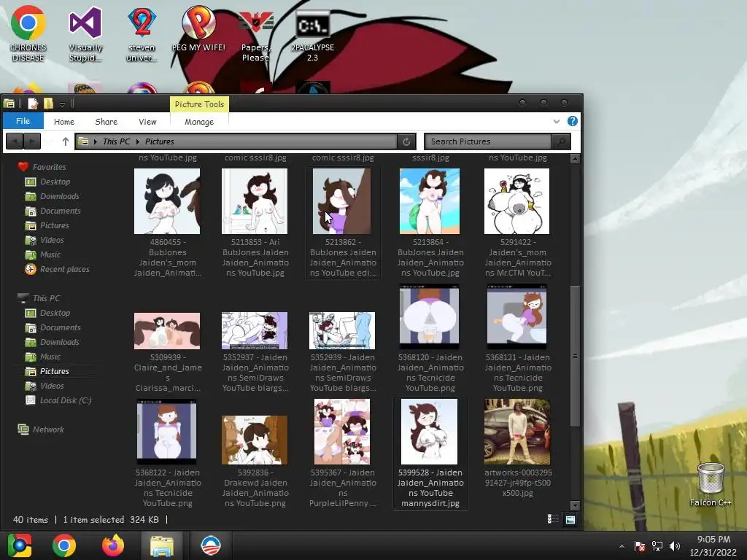Viewport: 747px width, 560px height.
Task: Click the Properties icon in the quick access toolbar
Action: [x=33, y=104]
